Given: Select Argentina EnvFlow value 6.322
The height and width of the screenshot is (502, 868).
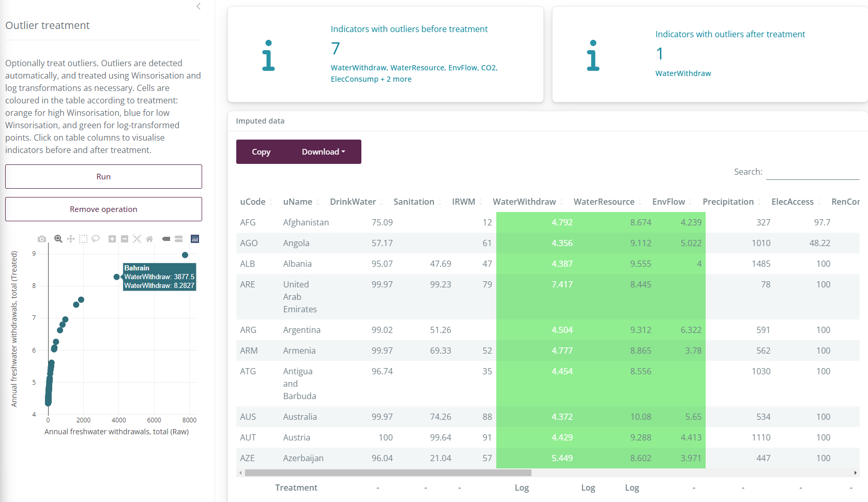Looking at the screenshot, I should coord(691,330).
